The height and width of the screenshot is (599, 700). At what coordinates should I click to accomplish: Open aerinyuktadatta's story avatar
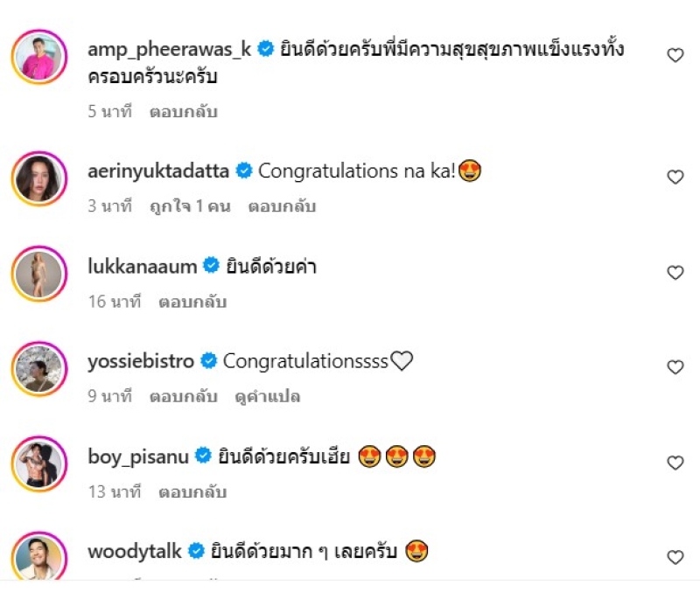[39, 178]
